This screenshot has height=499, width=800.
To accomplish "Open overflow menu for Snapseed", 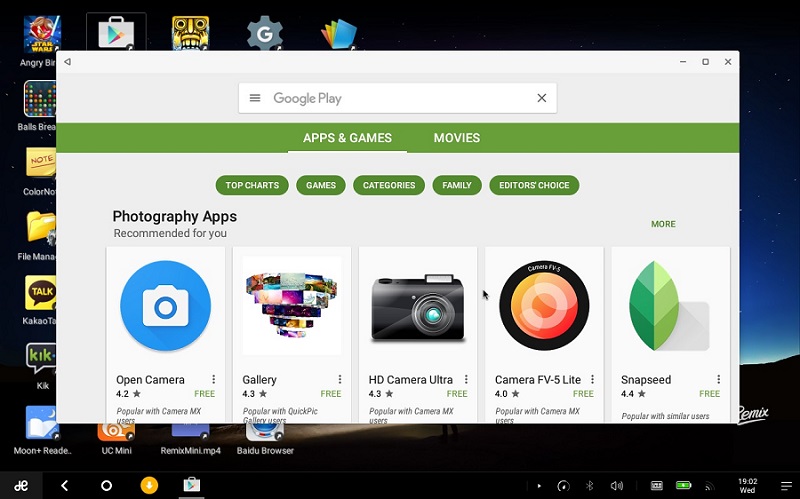I will (x=718, y=379).
